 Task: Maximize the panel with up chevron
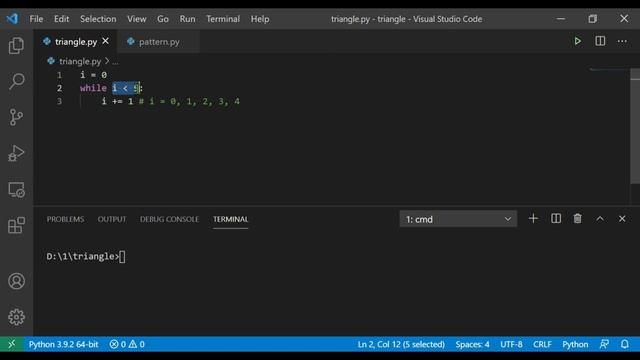[600, 219]
